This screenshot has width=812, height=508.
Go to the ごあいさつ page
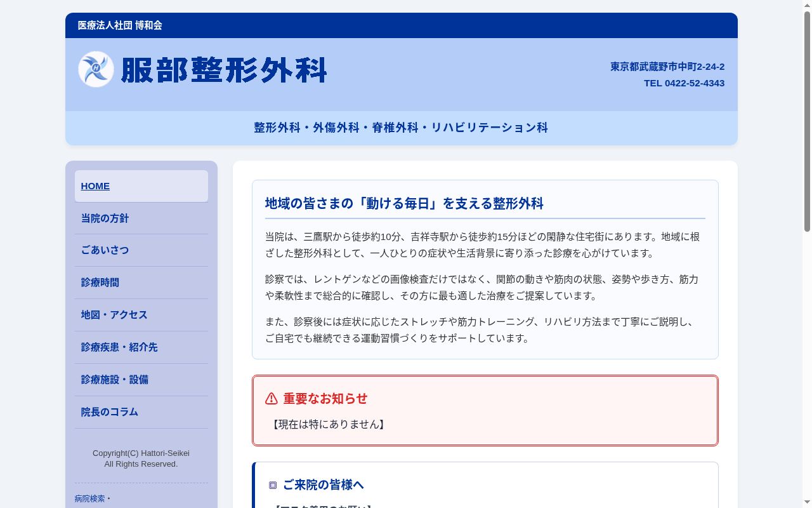coord(141,251)
